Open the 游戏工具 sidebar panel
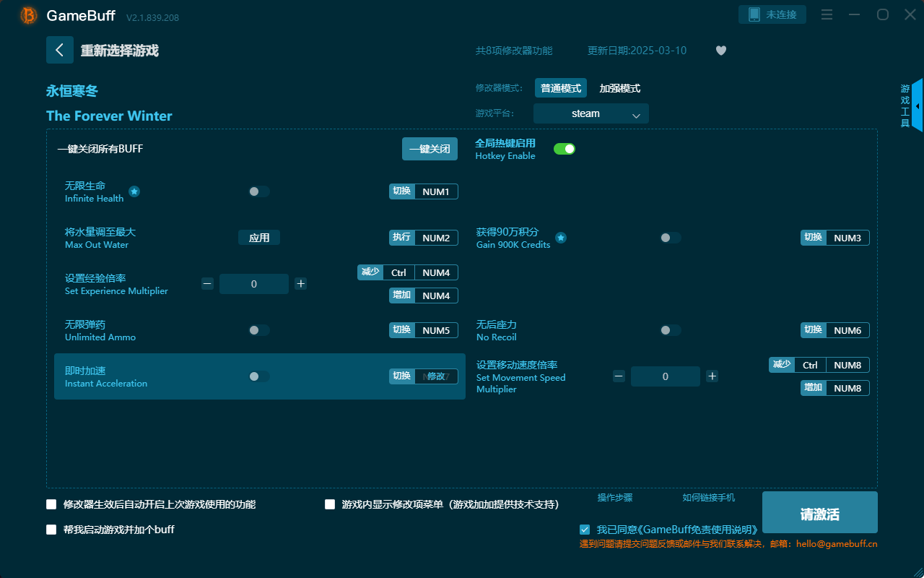 (904, 105)
